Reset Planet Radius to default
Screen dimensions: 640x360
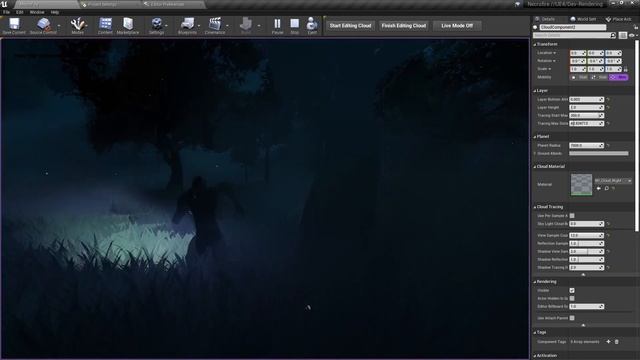click(x=608, y=145)
